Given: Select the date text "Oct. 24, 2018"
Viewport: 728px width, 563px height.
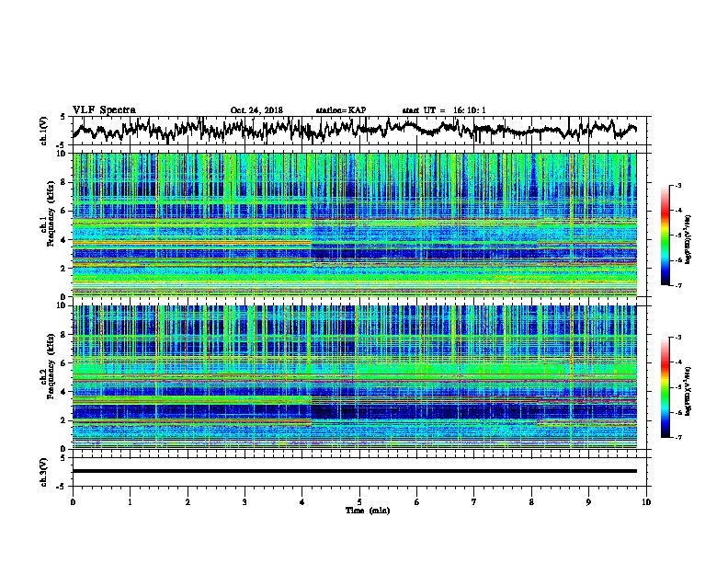Looking at the screenshot, I should coord(256,110).
